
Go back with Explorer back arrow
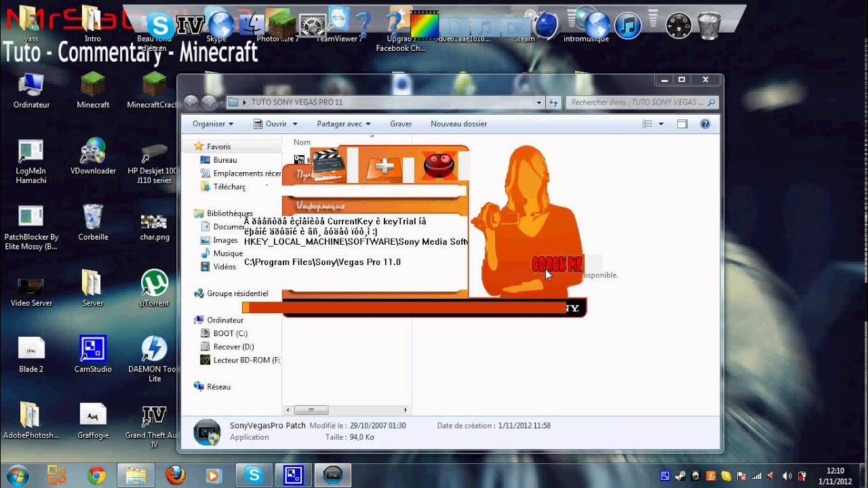(x=191, y=102)
